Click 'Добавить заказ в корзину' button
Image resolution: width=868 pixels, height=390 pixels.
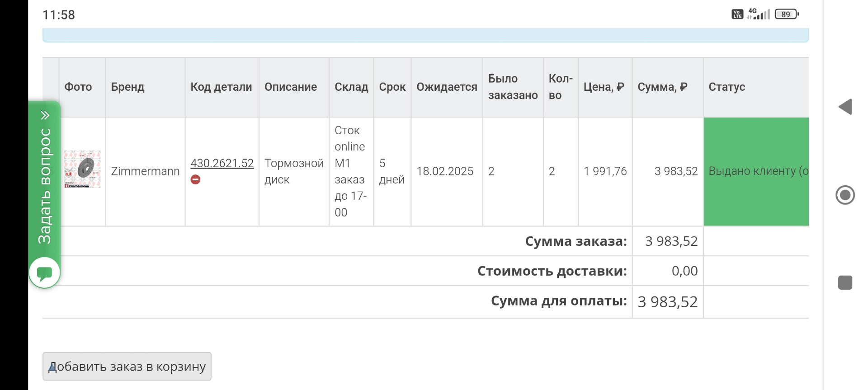point(127,367)
